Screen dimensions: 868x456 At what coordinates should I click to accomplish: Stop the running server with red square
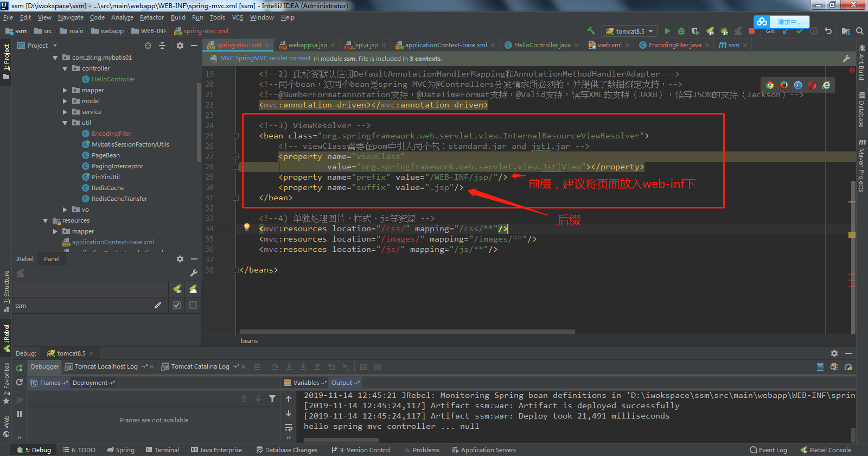click(752, 31)
